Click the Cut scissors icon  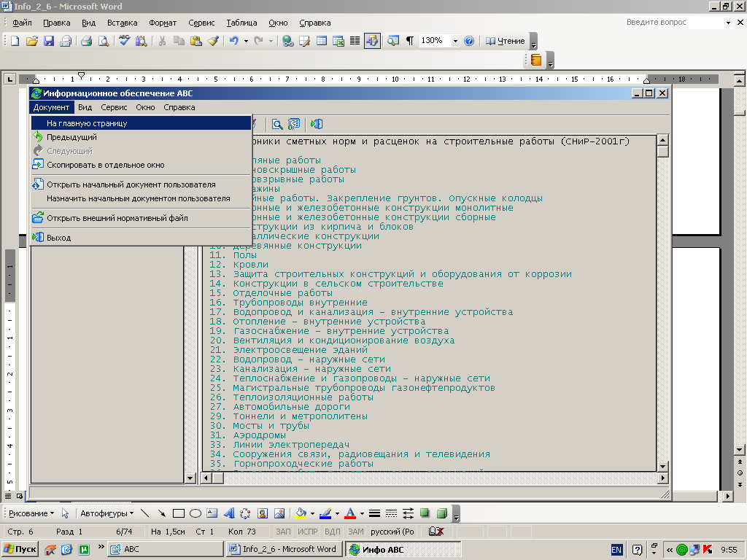click(162, 41)
